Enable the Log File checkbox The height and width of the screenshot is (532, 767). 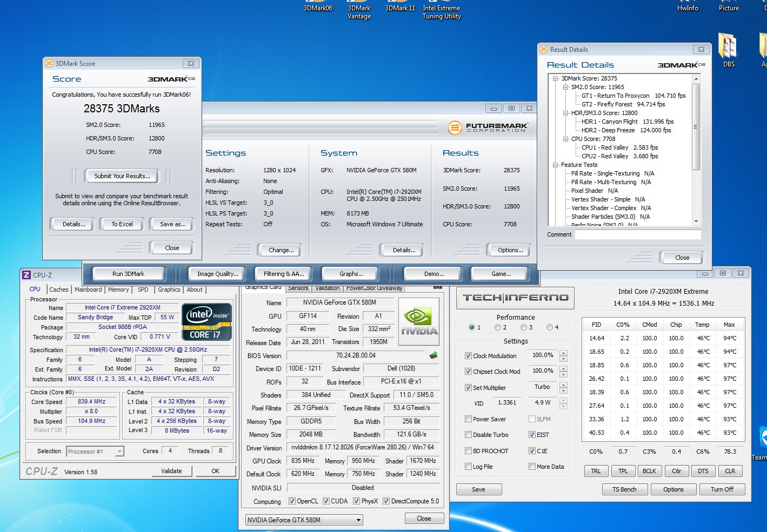(x=468, y=467)
